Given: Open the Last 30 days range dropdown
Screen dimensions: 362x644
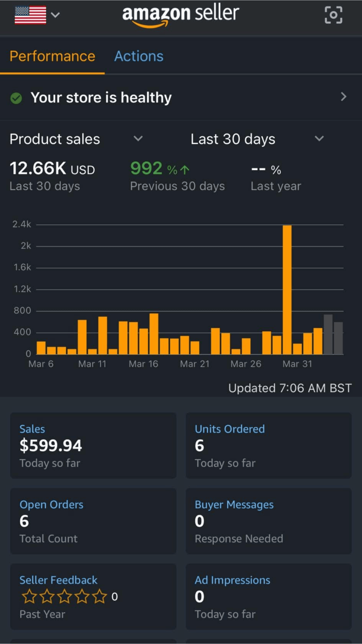Looking at the screenshot, I should [319, 139].
